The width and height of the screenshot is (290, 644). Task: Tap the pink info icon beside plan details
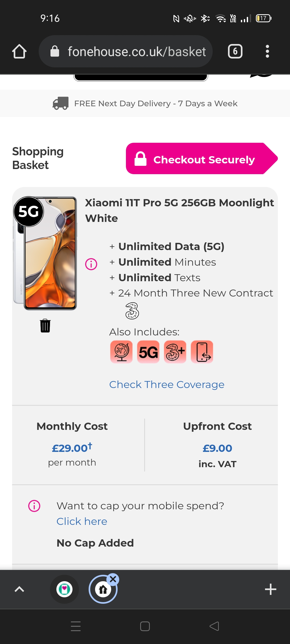[x=91, y=264]
